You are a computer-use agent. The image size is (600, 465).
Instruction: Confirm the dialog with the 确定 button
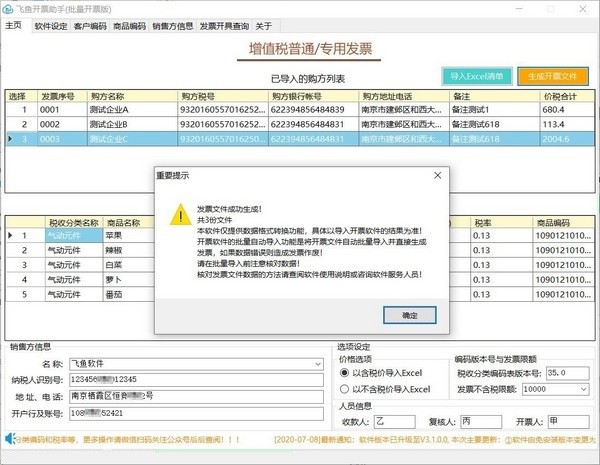click(409, 315)
